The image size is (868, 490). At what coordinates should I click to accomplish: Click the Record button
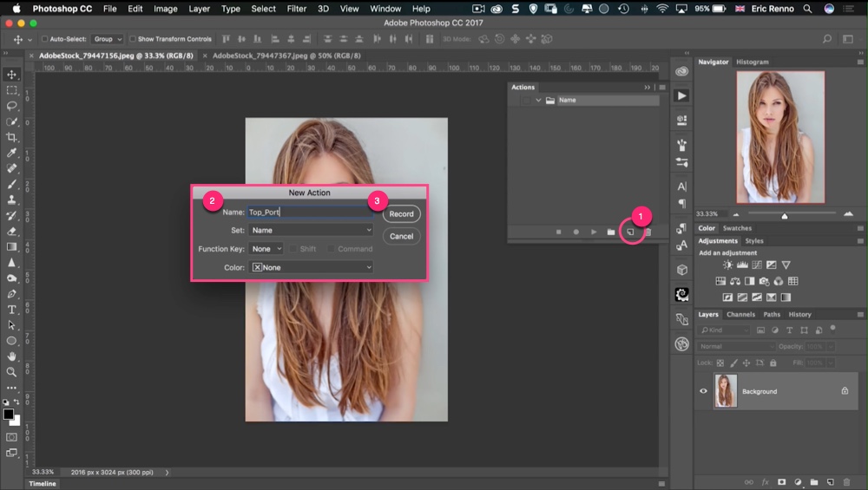[401, 214]
